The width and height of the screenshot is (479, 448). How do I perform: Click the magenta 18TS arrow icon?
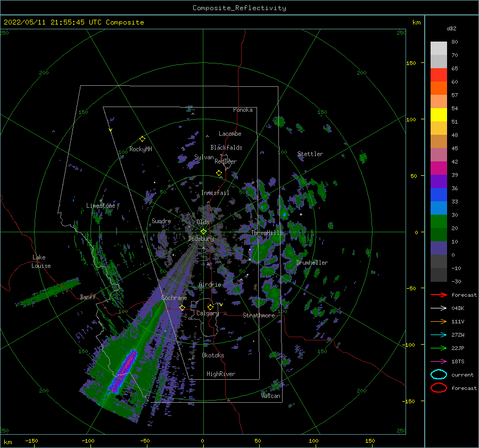[439, 362]
